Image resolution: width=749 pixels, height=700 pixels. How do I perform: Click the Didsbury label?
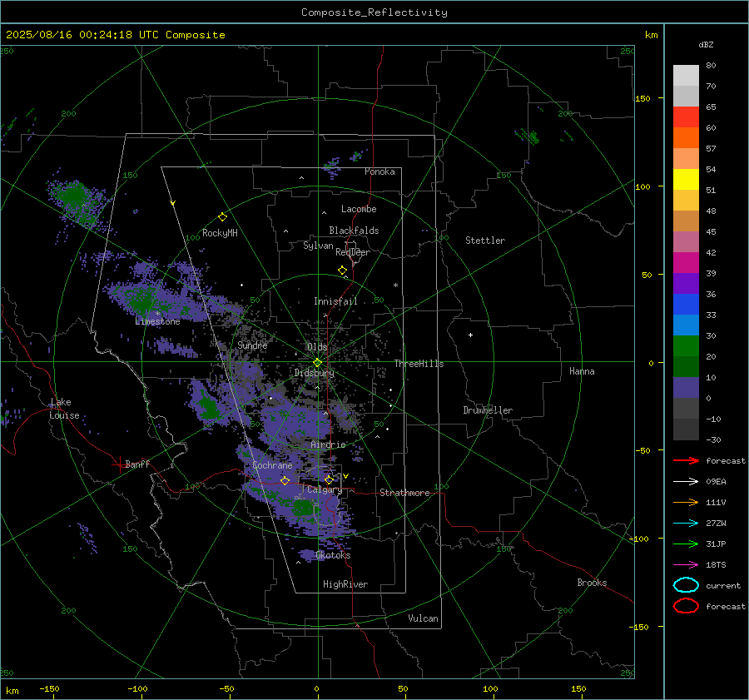click(x=314, y=373)
